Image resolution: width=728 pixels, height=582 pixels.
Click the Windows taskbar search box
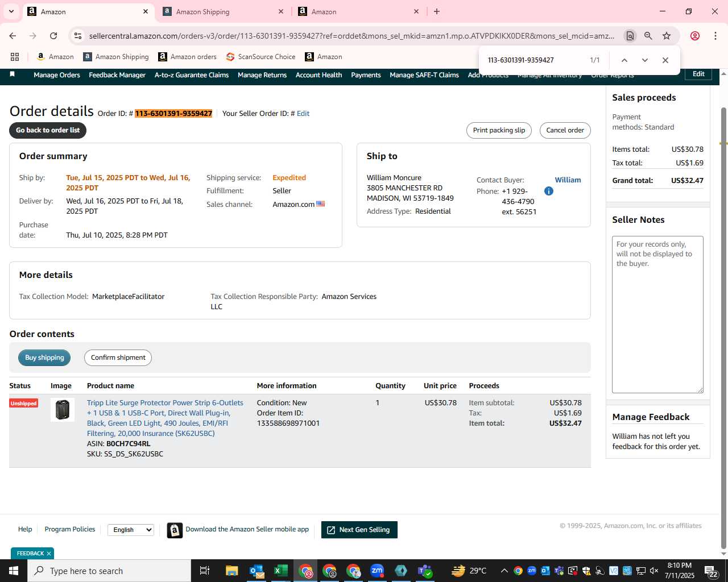click(109, 571)
